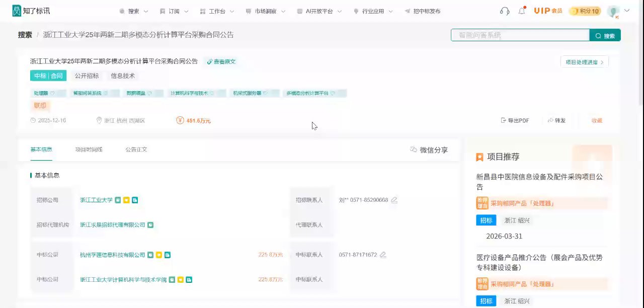Open the 新昌县中医院信息设备及配件采购项目公告 recommendation
The width and height of the screenshot is (644, 308).
pos(539,182)
